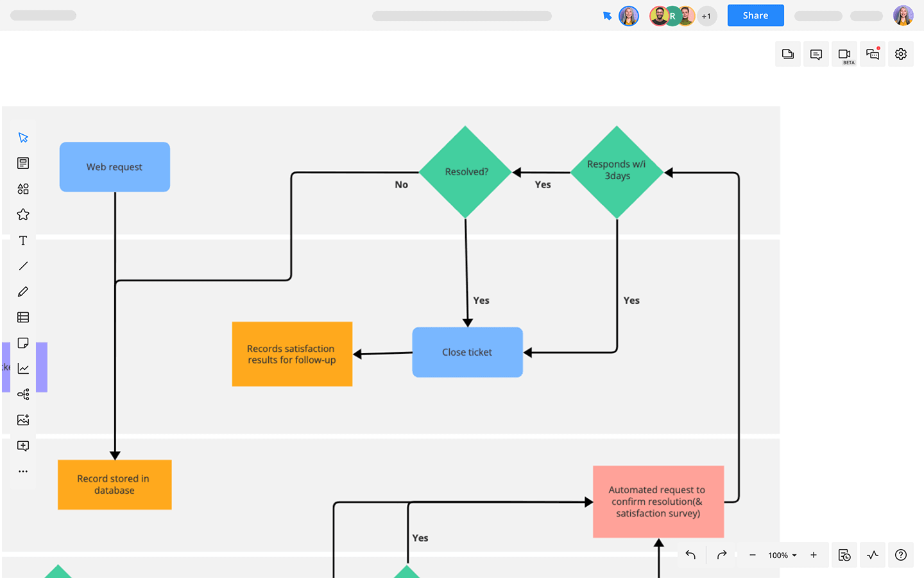This screenshot has width=924, height=578.
Task: Select the sticky note tool
Action: (x=23, y=343)
